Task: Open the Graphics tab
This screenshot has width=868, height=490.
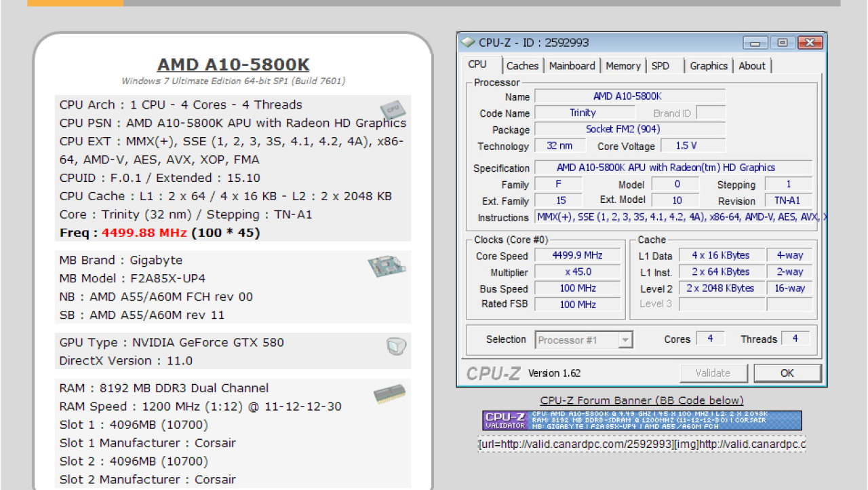Action: pyautogui.click(x=709, y=66)
